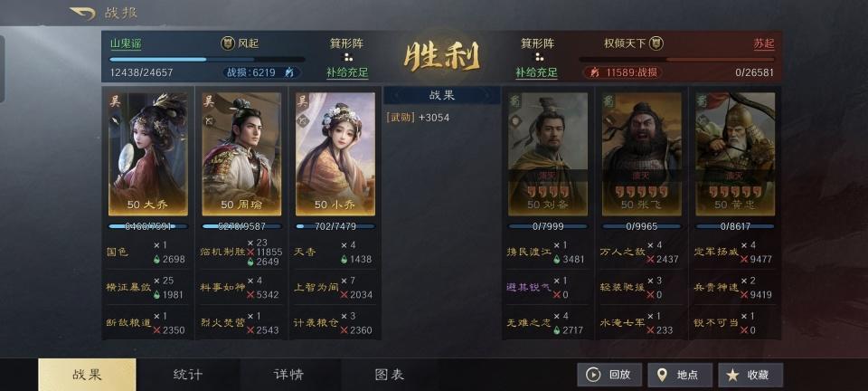The width and height of the screenshot is (868, 391).
Task: Open player name 山鬼谣 link
Action: 126,43
